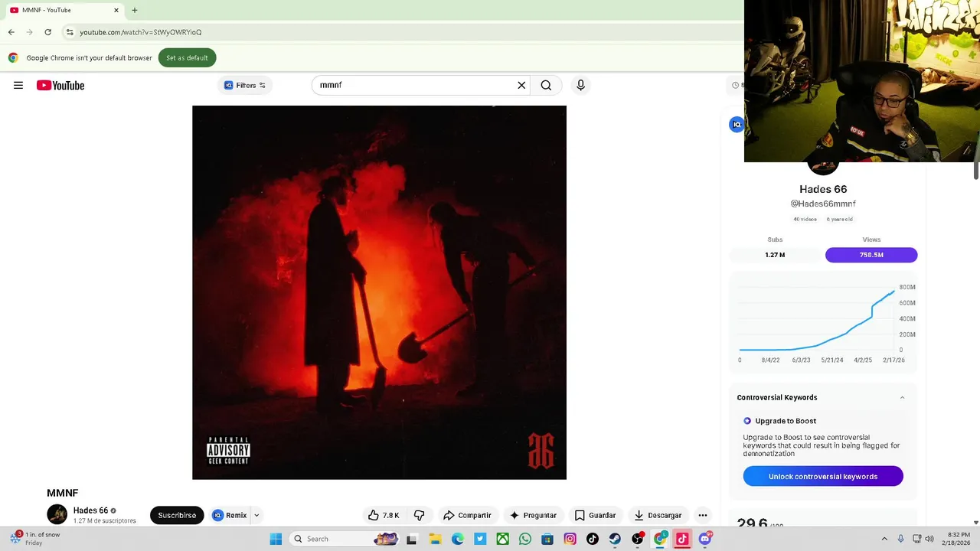View site information icon in address bar
This screenshot has height=551, width=980.
(70, 32)
